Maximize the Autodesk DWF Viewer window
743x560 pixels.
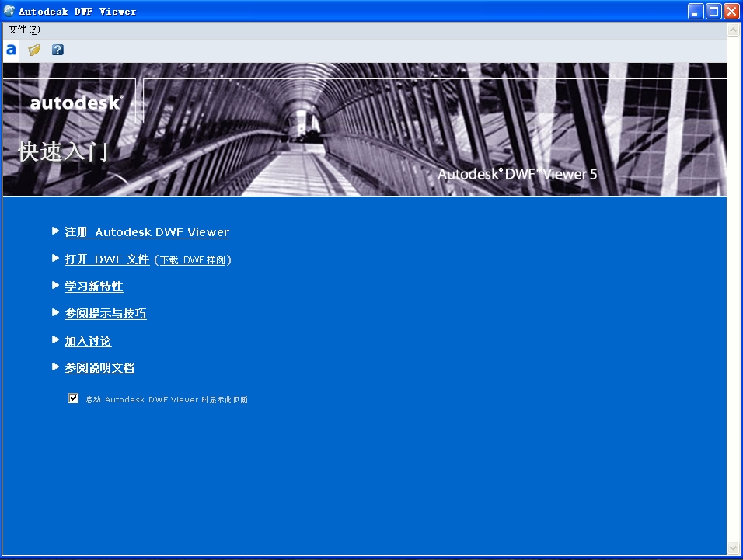[713, 11]
